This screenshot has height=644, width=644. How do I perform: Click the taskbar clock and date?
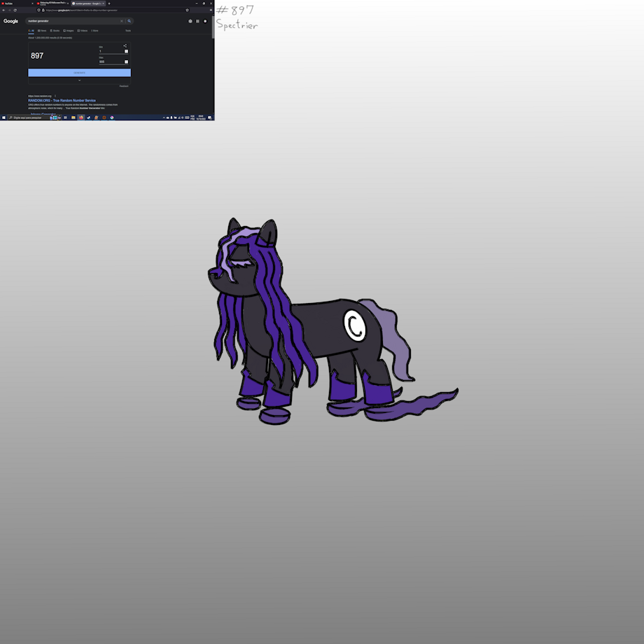(x=201, y=118)
